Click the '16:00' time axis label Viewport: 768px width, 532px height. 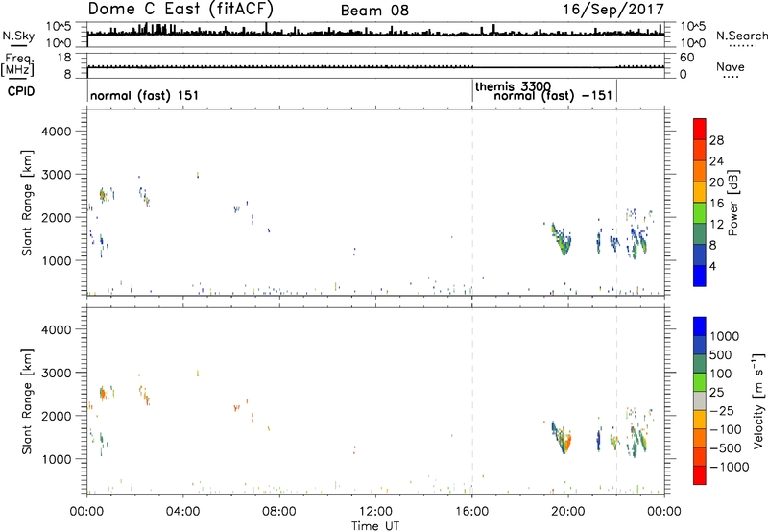coord(471,512)
